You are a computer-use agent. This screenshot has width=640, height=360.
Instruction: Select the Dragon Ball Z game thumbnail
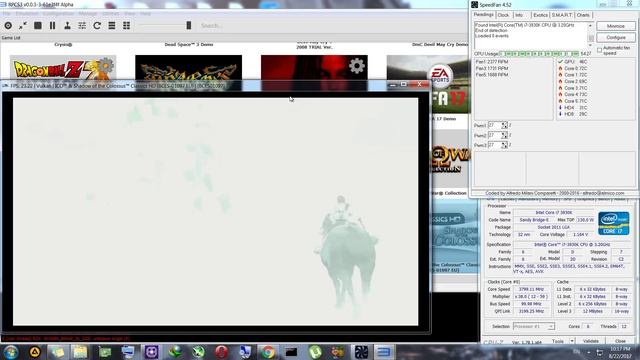[x=63, y=68]
